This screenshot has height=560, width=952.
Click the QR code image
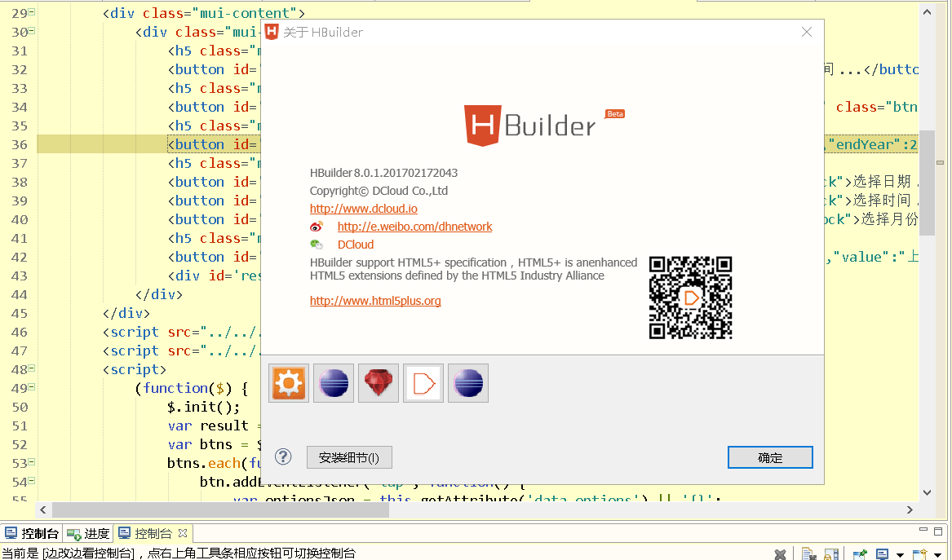point(690,298)
